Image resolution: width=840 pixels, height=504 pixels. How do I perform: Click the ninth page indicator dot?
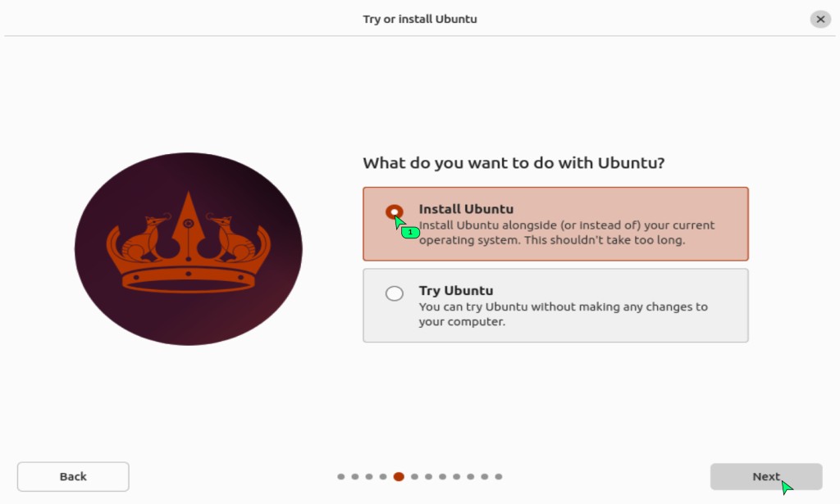[456, 476]
